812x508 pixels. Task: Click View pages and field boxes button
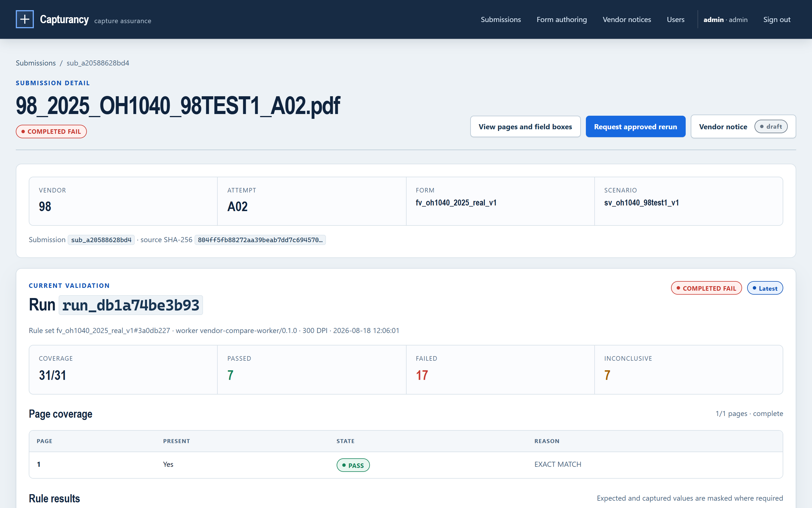click(525, 127)
